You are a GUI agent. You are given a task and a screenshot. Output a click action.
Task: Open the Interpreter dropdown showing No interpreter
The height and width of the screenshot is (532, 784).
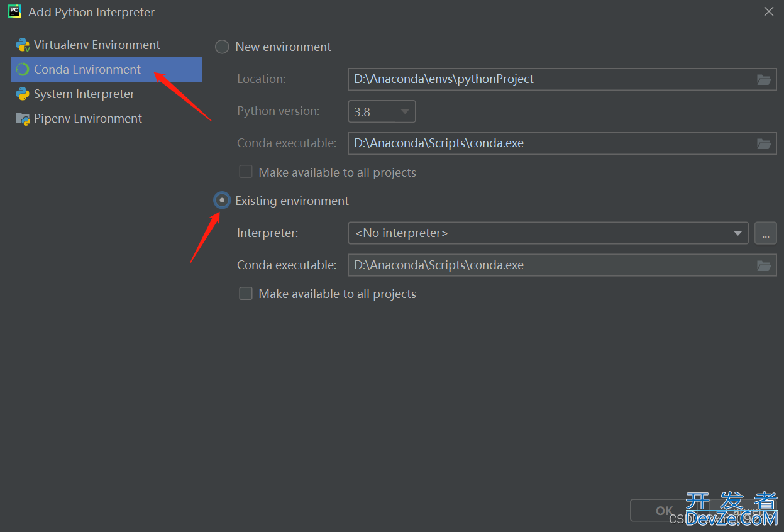548,233
